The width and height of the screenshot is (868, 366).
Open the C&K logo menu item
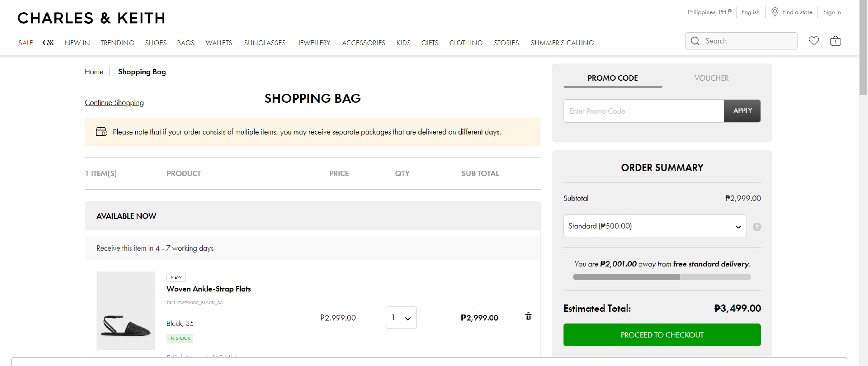[49, 43]
